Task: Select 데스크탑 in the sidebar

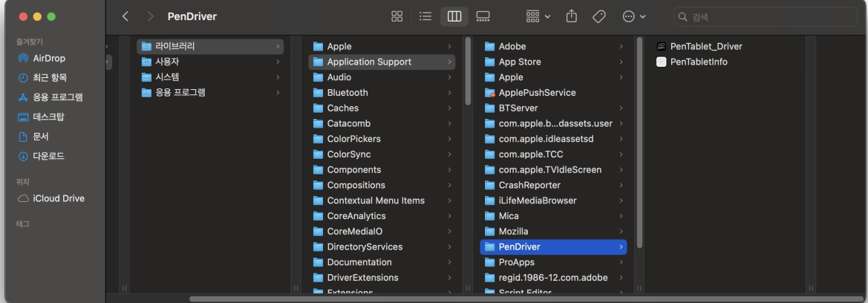Action: pyautogui.click(x=49, y=117)
